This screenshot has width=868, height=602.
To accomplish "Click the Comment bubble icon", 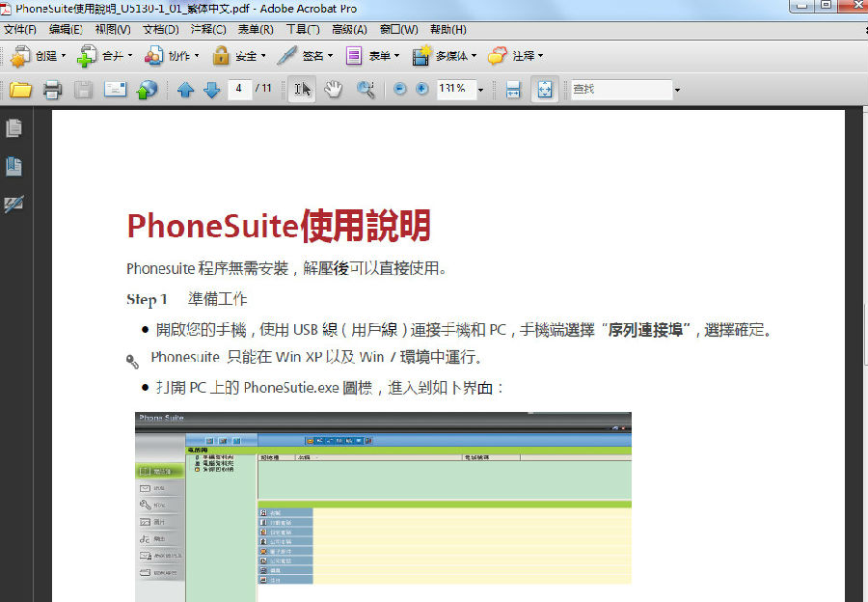I will click(x=497, y=55).
